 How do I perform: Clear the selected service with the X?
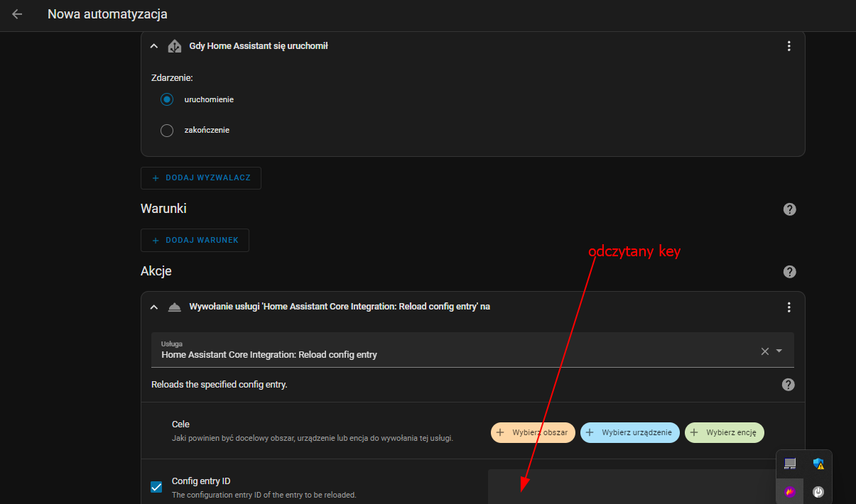pyautogui.click(x=765, y=351)
